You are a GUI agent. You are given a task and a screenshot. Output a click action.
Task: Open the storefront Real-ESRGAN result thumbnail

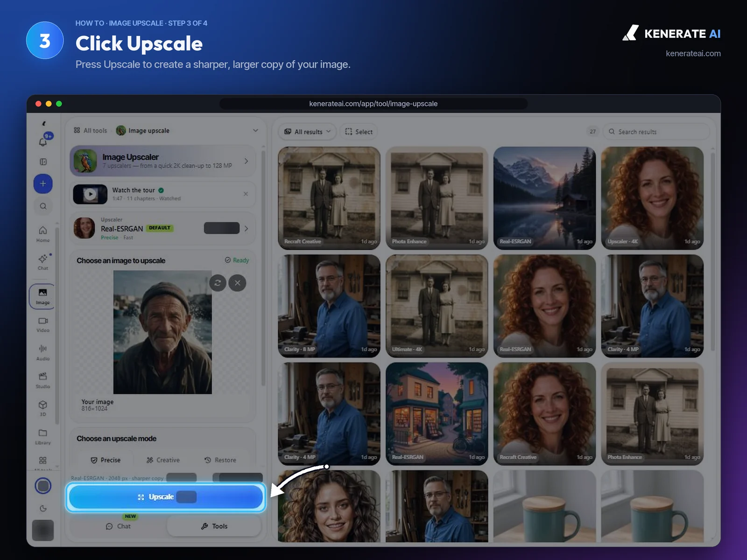(437, 413)
